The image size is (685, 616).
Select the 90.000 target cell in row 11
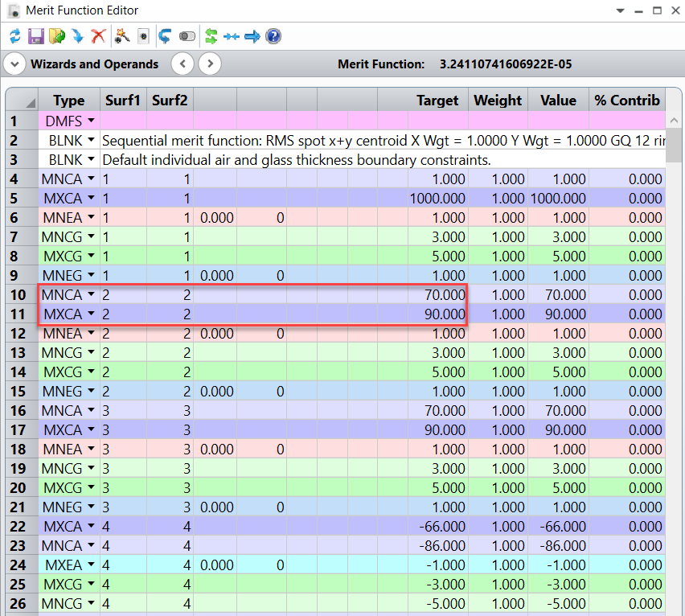coord(437,314)
